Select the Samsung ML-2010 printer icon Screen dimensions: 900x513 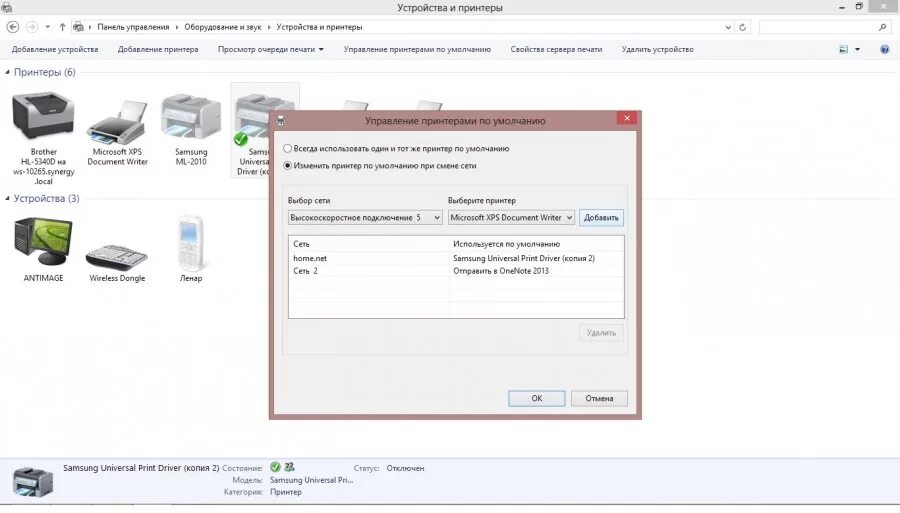[x=191, y=117]
